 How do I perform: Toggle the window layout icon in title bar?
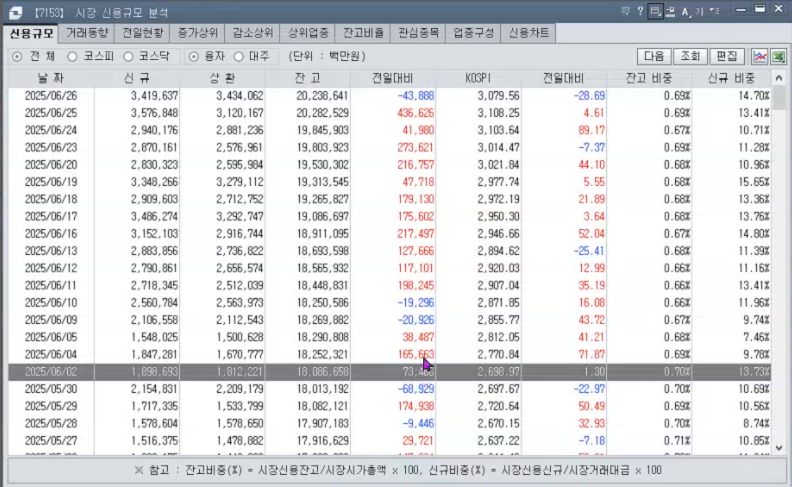655,11
